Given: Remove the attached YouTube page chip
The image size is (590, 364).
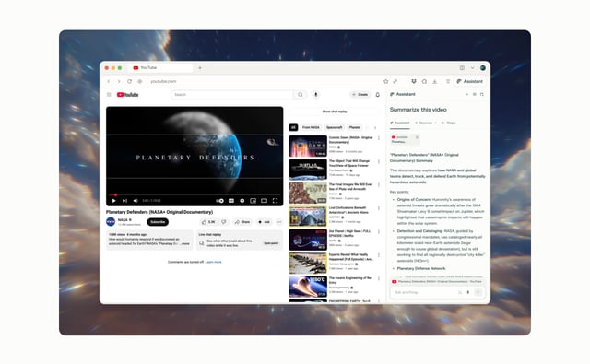Looking at the screenshot, I should [x=417, y=137].
